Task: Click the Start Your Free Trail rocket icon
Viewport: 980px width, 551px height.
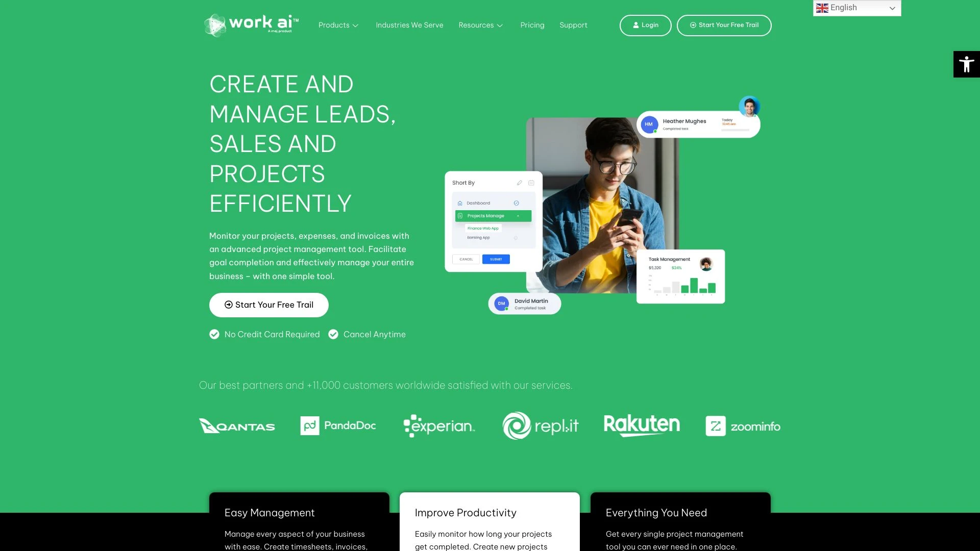Action: [x=693, y=25]
